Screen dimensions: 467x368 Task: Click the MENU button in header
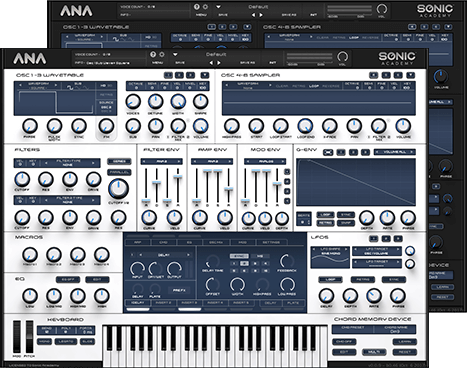click(x=157, y=62)
